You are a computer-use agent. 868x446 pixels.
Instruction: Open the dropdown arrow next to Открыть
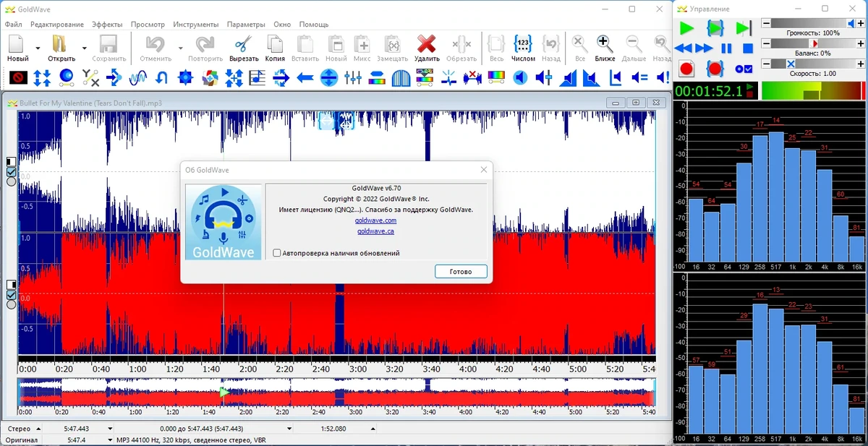point(84,48)
